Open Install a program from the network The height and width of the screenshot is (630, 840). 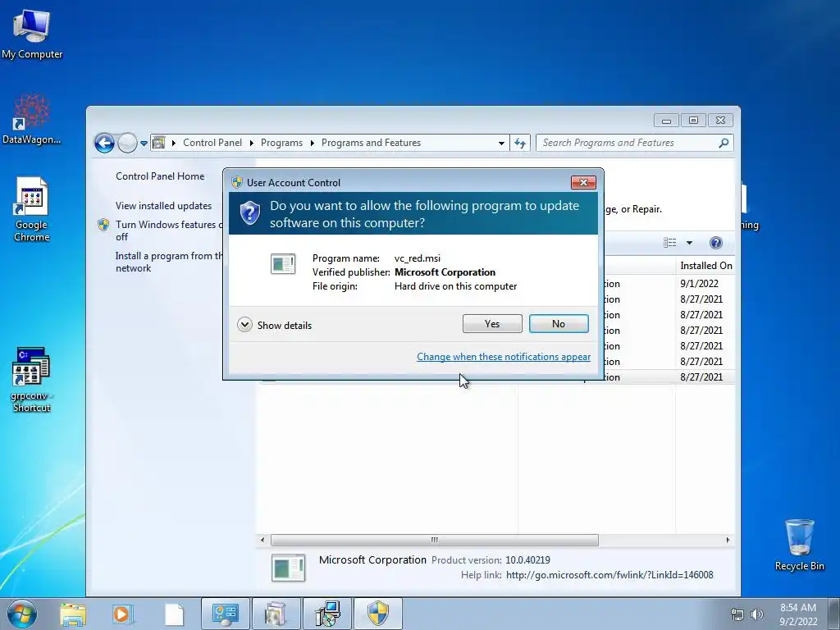pos(169,262)
